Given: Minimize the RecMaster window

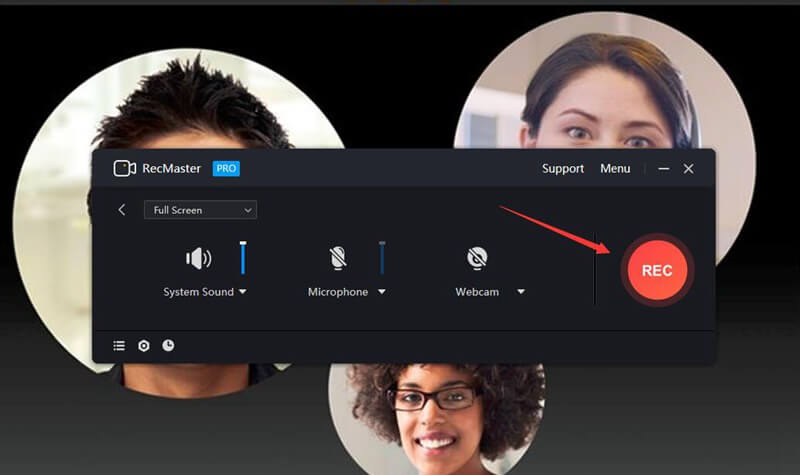Looking at the screenshot, I should [x=664, y=169].
